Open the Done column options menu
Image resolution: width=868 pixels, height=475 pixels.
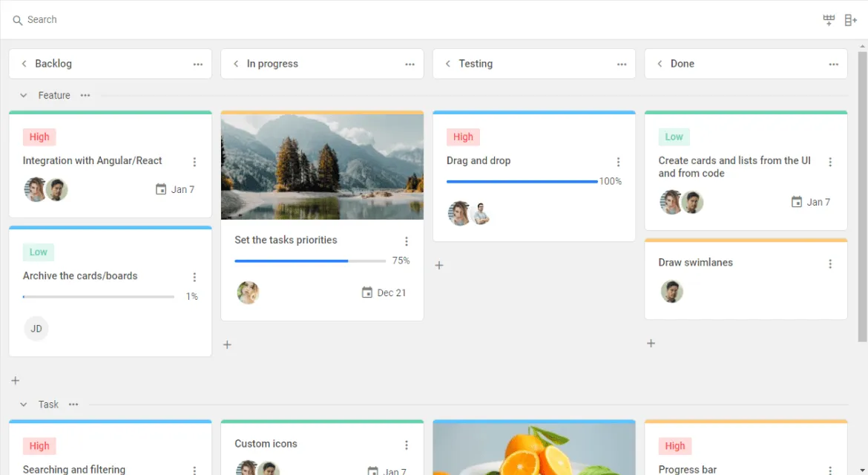pyautogui.click(x=834, y=65)
